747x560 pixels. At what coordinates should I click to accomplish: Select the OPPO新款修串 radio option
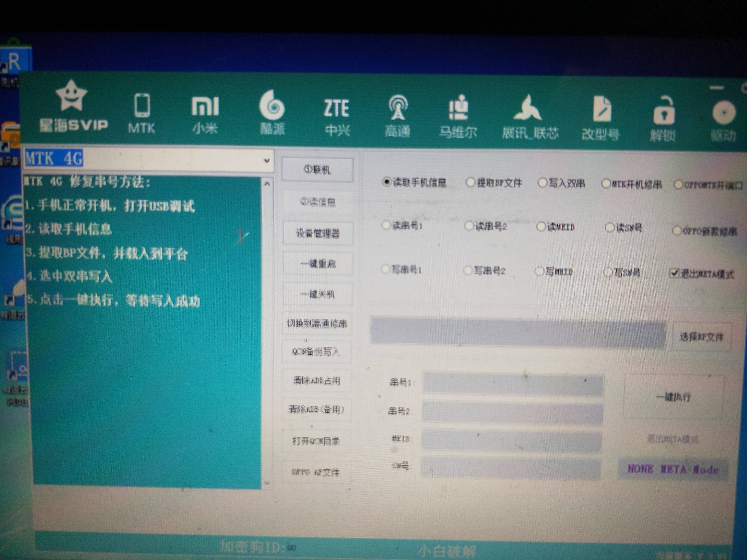click(x=705, y=231)
